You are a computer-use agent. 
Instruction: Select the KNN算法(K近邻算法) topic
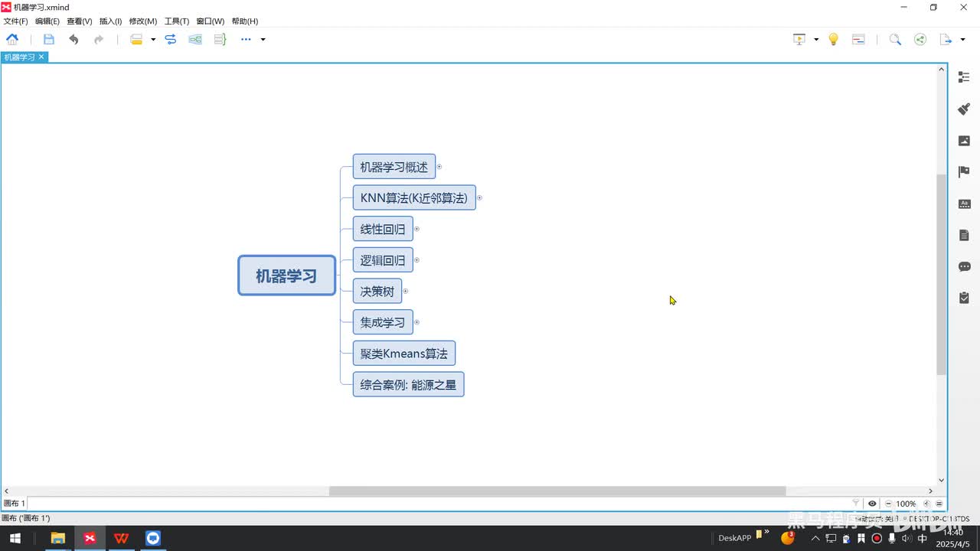[414, 197]
